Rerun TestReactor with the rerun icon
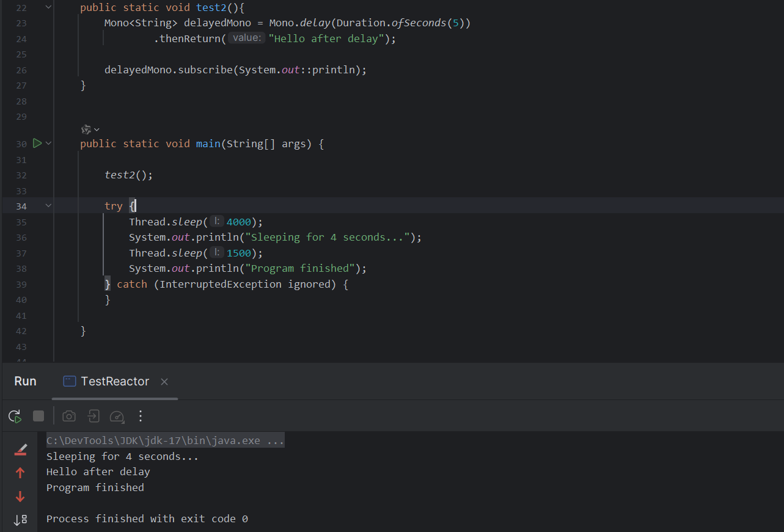 (15, 417)
